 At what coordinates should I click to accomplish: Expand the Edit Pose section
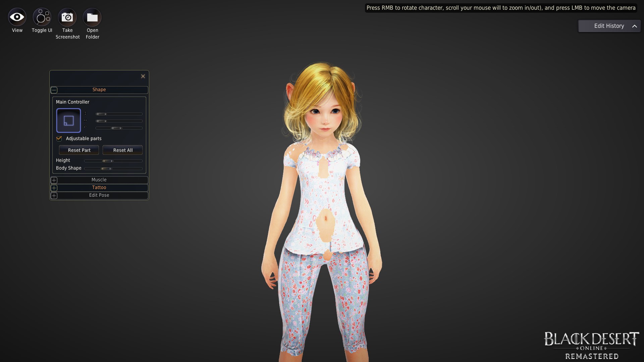pos(54,195)
